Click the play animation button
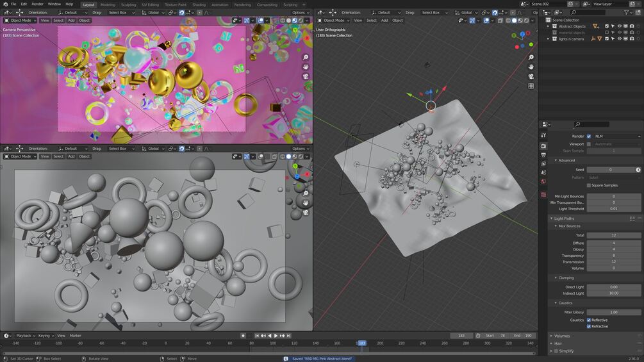The height and width of the screenshot is (362, 644). 276,335
